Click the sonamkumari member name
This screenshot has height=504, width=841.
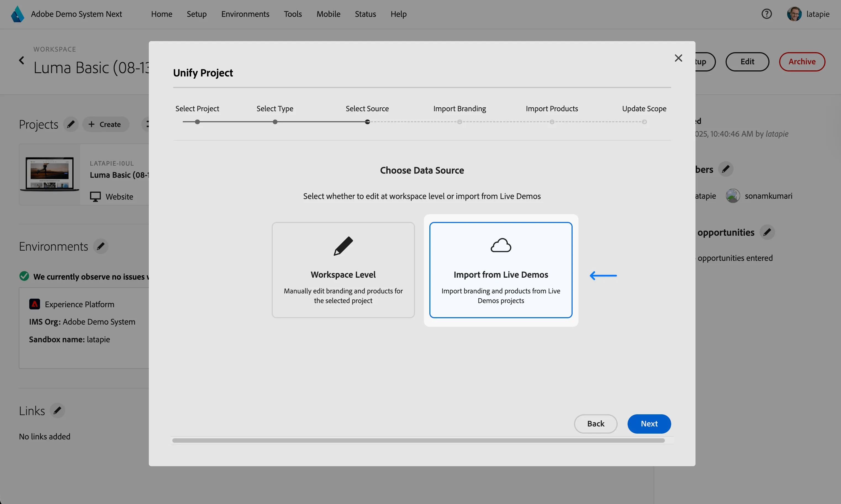point(768,196)
